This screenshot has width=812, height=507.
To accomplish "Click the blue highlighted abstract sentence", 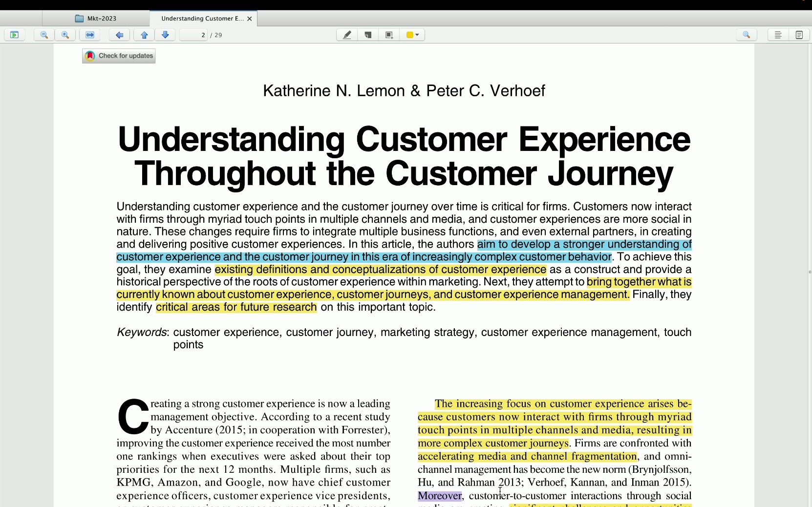I will pos(404,251).
